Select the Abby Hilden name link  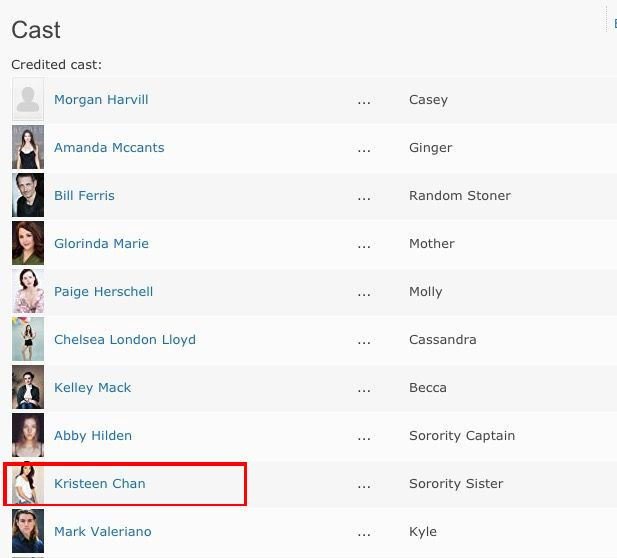pos(93,436)
